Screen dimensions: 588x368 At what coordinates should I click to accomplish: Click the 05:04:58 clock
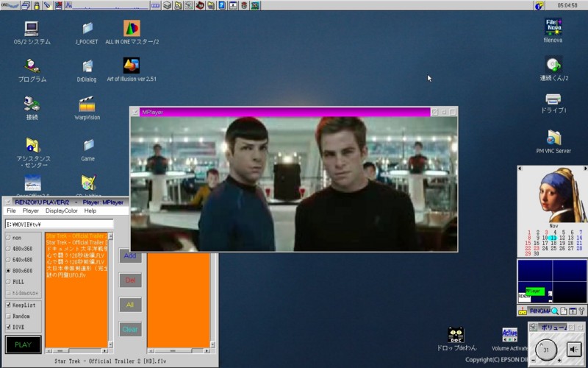(567, 5)
